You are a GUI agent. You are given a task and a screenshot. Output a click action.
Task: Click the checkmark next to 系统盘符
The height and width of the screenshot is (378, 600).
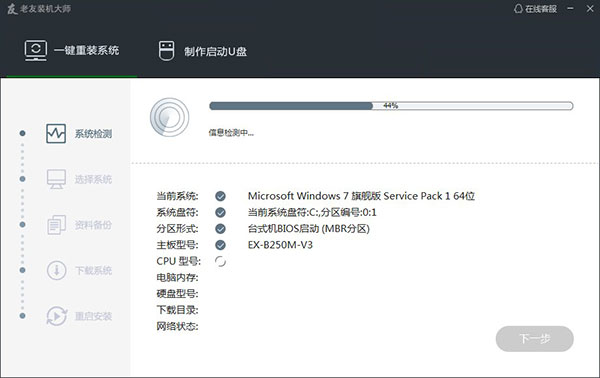point(220,212)
